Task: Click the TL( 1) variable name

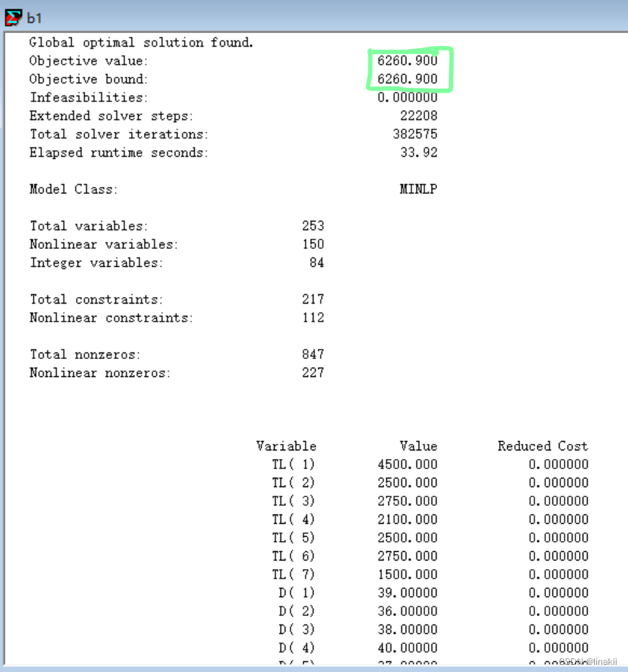Action: tap(294, 465)
